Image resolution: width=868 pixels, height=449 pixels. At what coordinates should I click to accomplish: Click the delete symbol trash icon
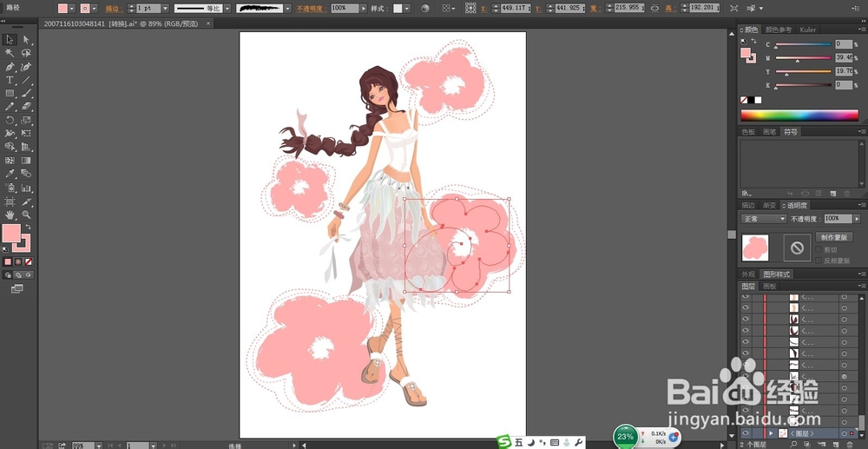pyautogui.click(x=846, y=193)
